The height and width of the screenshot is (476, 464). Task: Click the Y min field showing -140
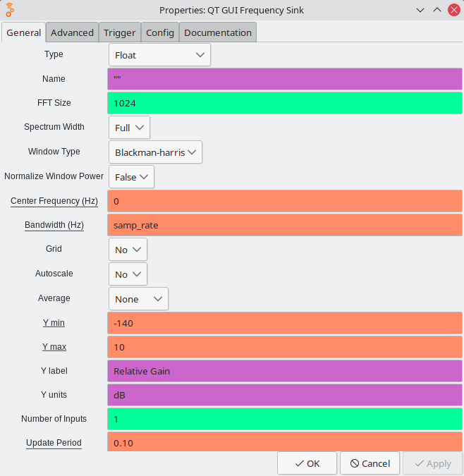pos(285,324)
